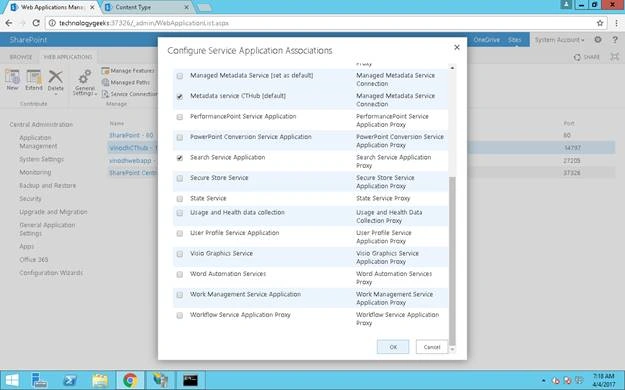Click the browser back arrow

(x=9, y=23)
